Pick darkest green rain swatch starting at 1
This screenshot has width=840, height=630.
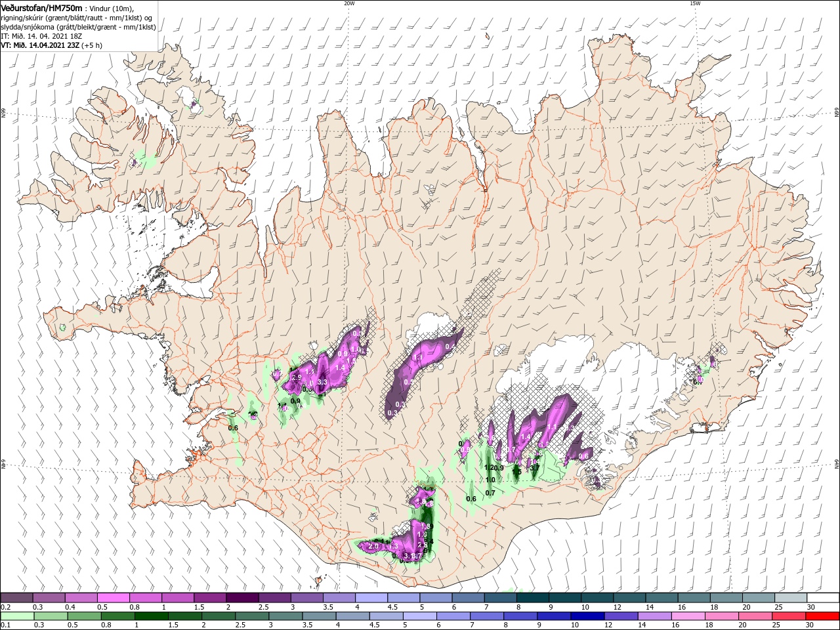click(x=151, y=616)
